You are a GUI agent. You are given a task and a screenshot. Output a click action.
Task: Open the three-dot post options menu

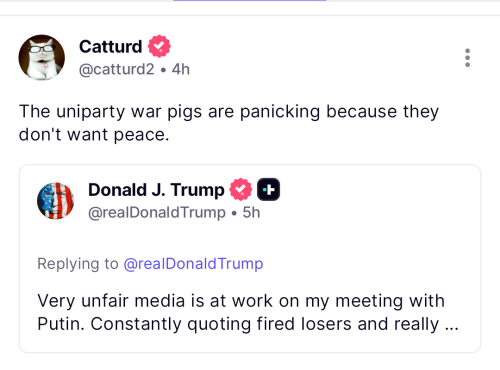[467, 58]
